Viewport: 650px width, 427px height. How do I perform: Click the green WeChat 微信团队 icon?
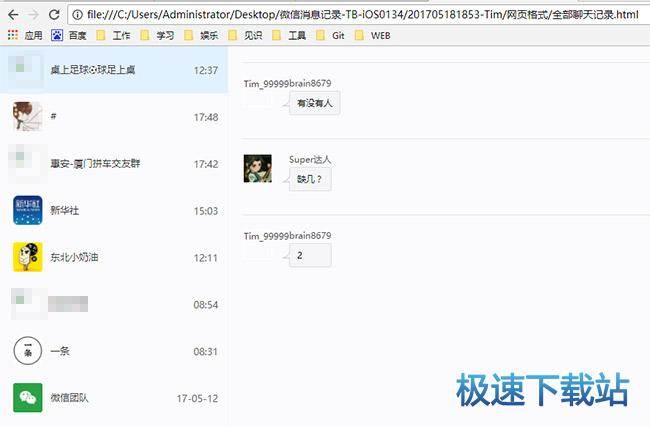(x=28, y=398)
